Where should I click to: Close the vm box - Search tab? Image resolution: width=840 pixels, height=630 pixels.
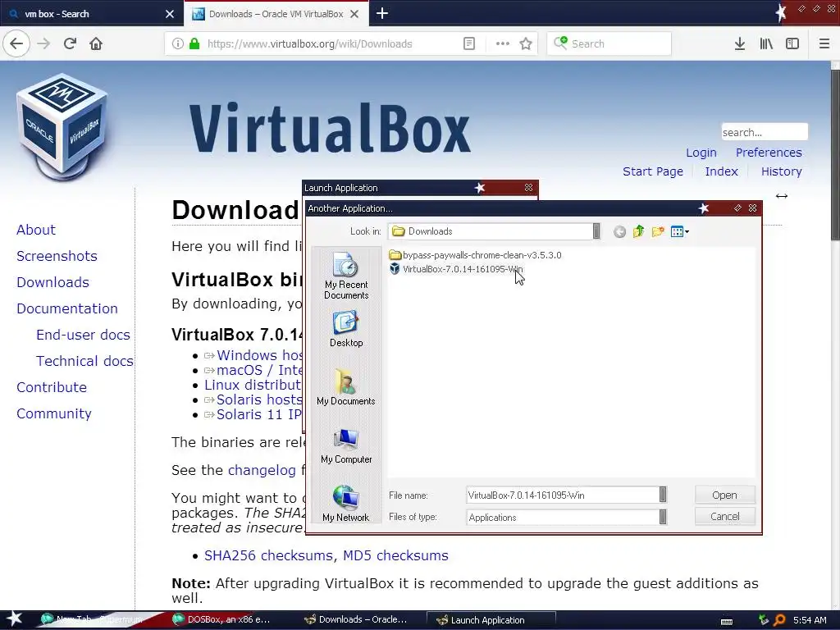[x=169, y=14]
